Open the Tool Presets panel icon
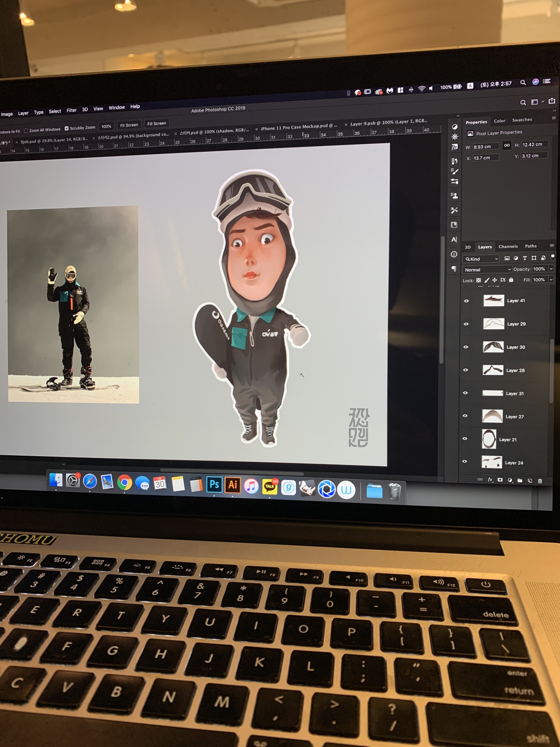The width and height of the screenshot is (560, 747). coord(454,210)
